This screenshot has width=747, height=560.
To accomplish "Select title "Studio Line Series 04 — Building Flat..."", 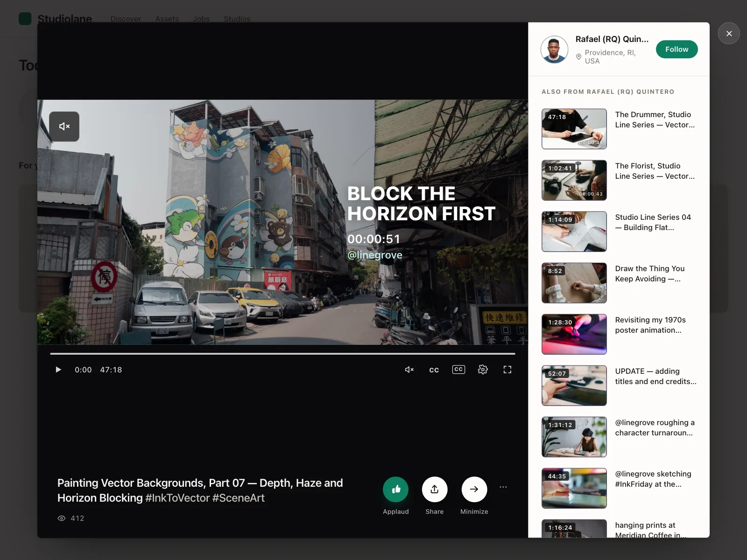I will (x=653, y=223).
